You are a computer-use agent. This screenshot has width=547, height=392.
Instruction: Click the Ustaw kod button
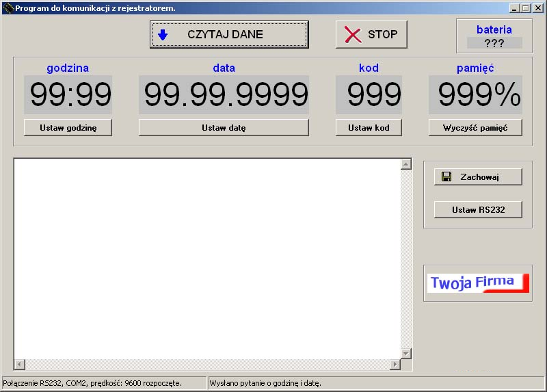[x=369, y=128]
